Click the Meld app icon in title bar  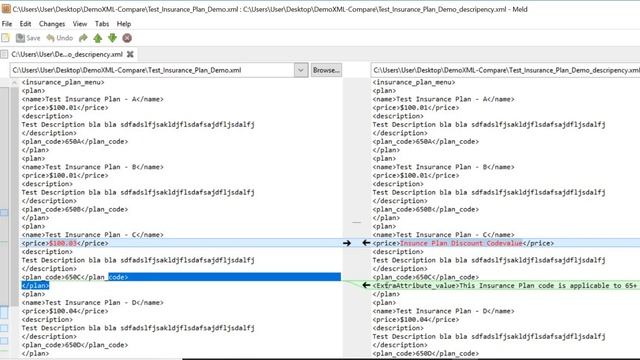click(x=6, y=9)
